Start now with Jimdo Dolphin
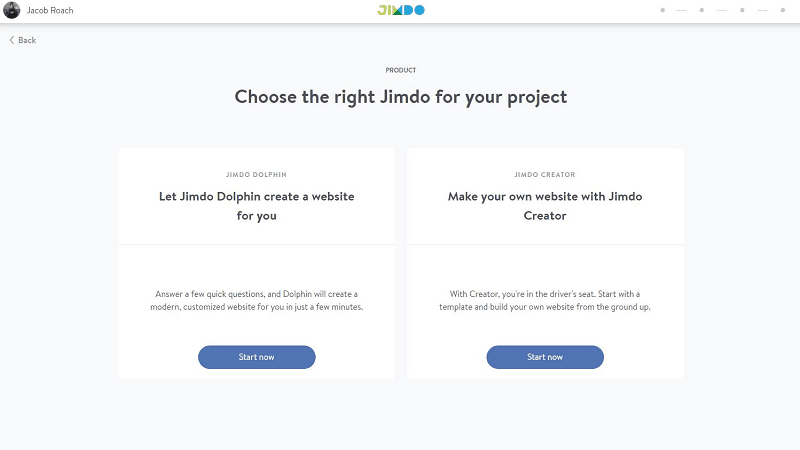This screenshot has height=450, width=800. coord(257,357)
